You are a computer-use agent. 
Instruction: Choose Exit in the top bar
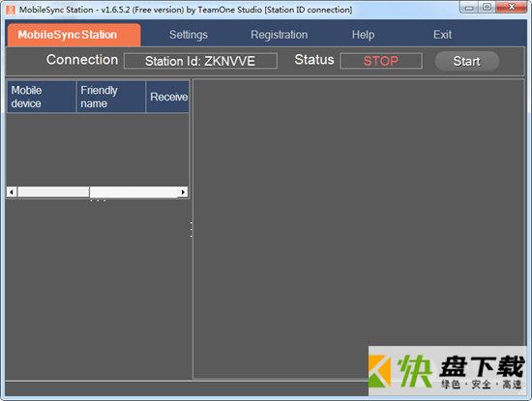(x=442, y=35)
